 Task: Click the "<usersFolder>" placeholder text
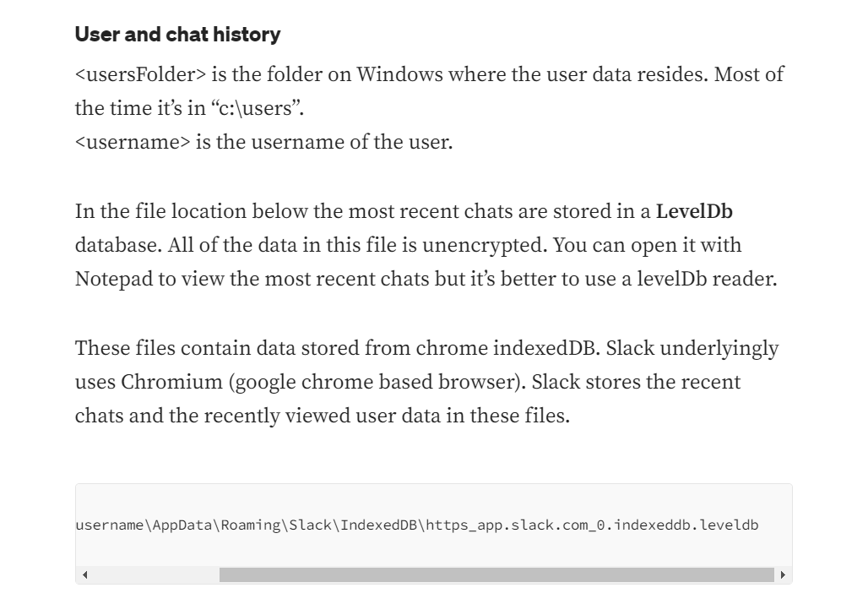141,74
